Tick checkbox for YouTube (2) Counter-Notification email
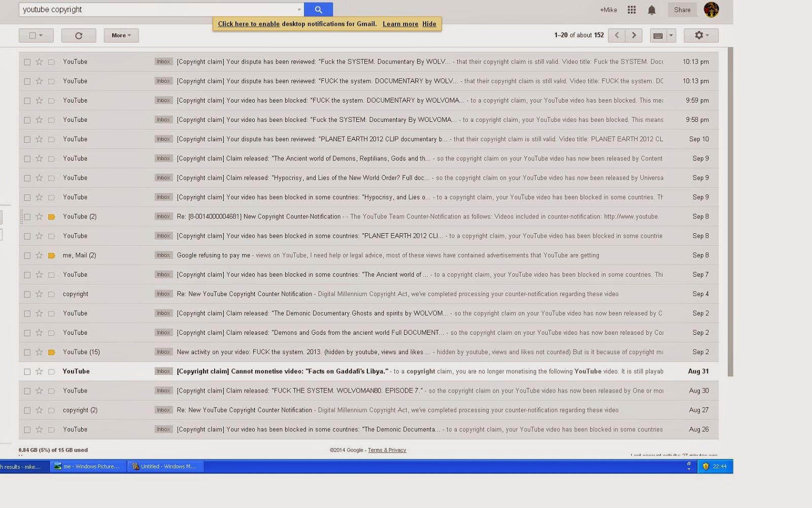The image size is (812, 508). pos(27,217)
